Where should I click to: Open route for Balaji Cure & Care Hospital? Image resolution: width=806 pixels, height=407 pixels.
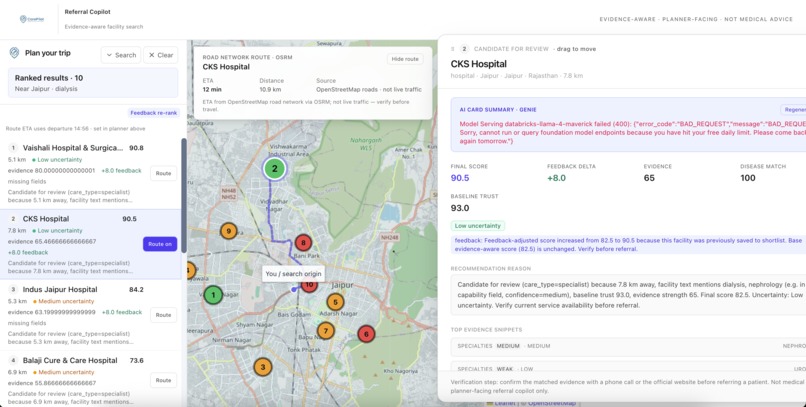(163, 380)
